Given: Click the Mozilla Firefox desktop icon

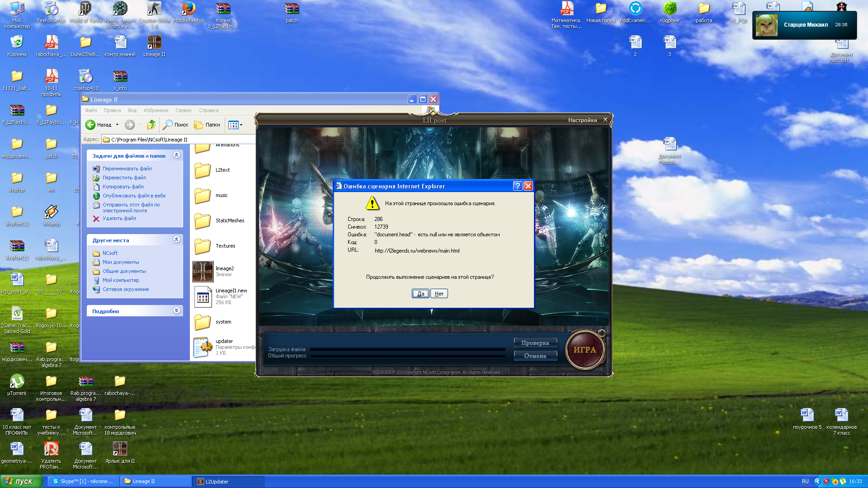Looking at the screenshot, I should click(189, 12).
